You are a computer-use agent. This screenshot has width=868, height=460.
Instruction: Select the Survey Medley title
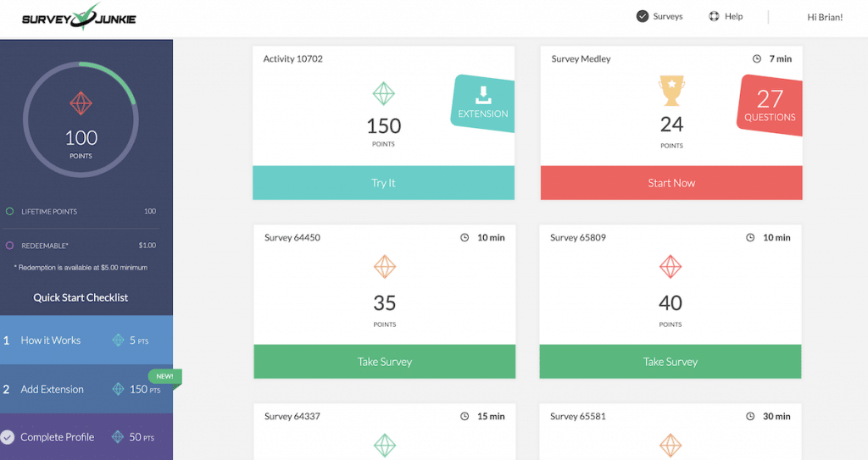pyautogui.click(x=581, y=58)
